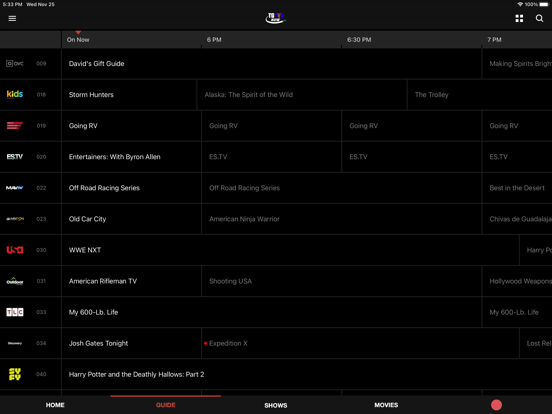Select channel number 040
The width and height of the screenshot is (552, 414).
pos(41,374)
